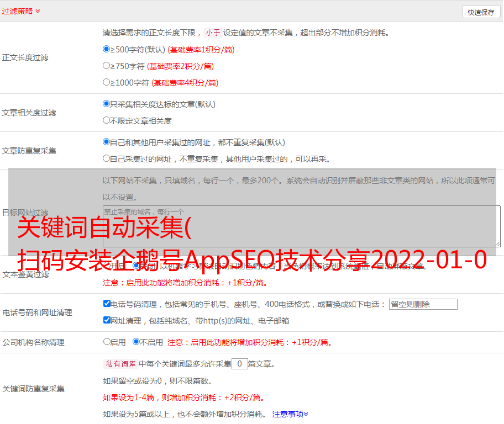Click the 电话号码和网址清理 label
The width and height of the screenshot is (504, 424).
click(37, 312)
